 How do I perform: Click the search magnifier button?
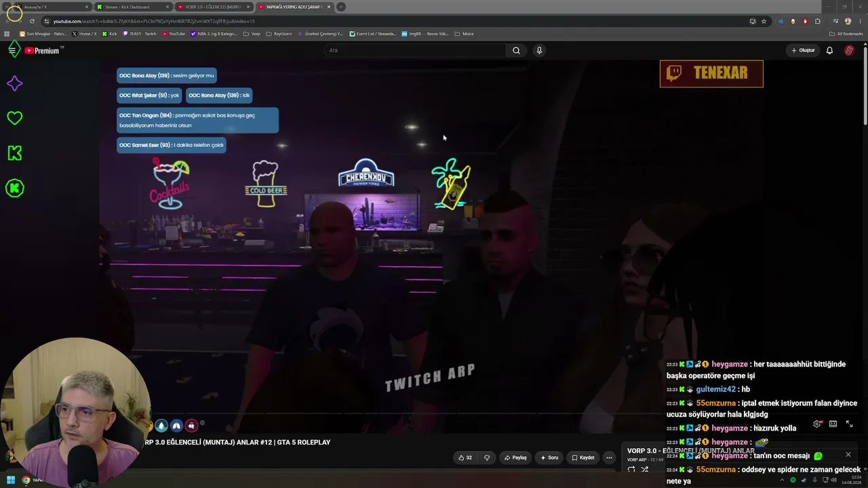(x=516, y=50)
